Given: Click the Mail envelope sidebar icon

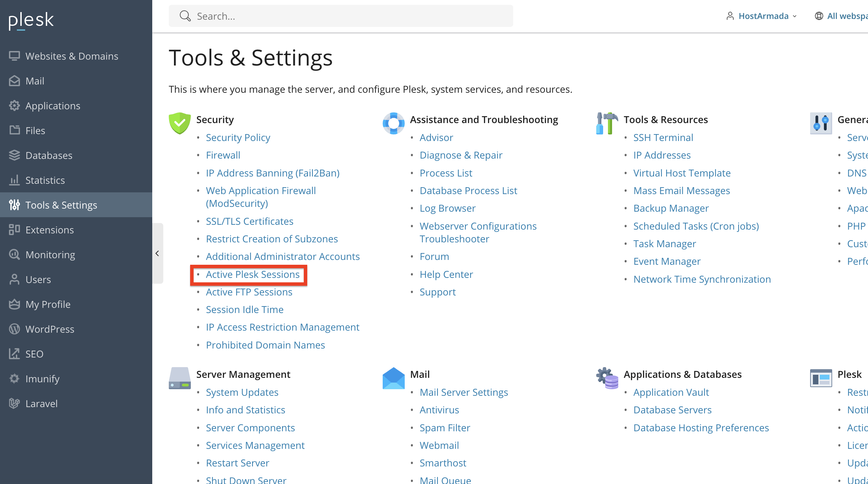Looking at the screenshot, I should tap(14, 81).
